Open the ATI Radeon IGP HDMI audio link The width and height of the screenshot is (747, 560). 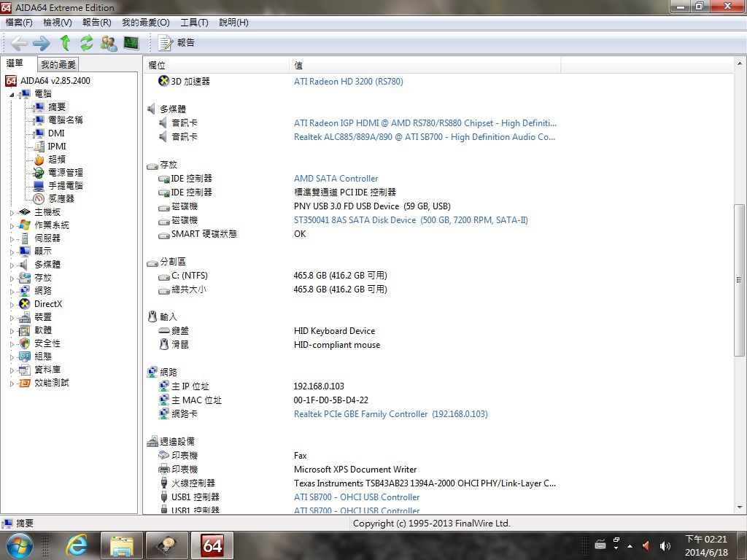[425, 122]
